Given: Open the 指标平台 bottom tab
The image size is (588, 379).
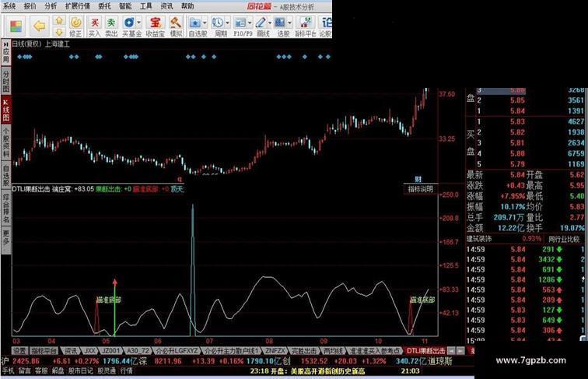Looking at the screenshot, I should click(x=44, y=350).
